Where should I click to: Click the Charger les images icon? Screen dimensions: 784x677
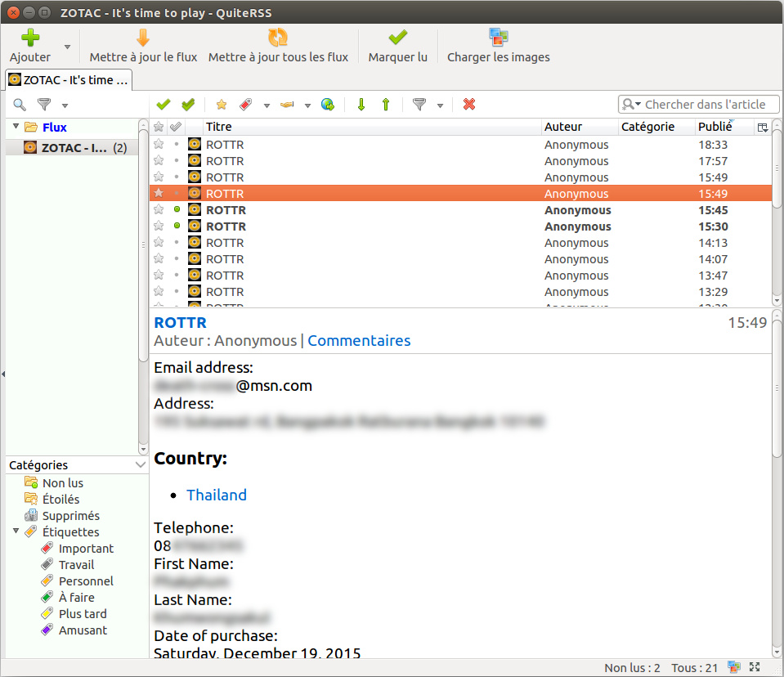point(498,38)
